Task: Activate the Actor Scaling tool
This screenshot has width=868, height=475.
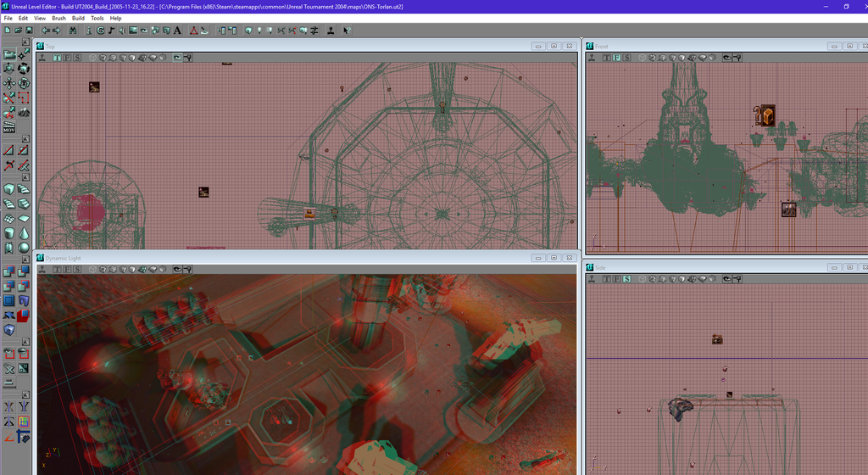Action: click(9, 69)
